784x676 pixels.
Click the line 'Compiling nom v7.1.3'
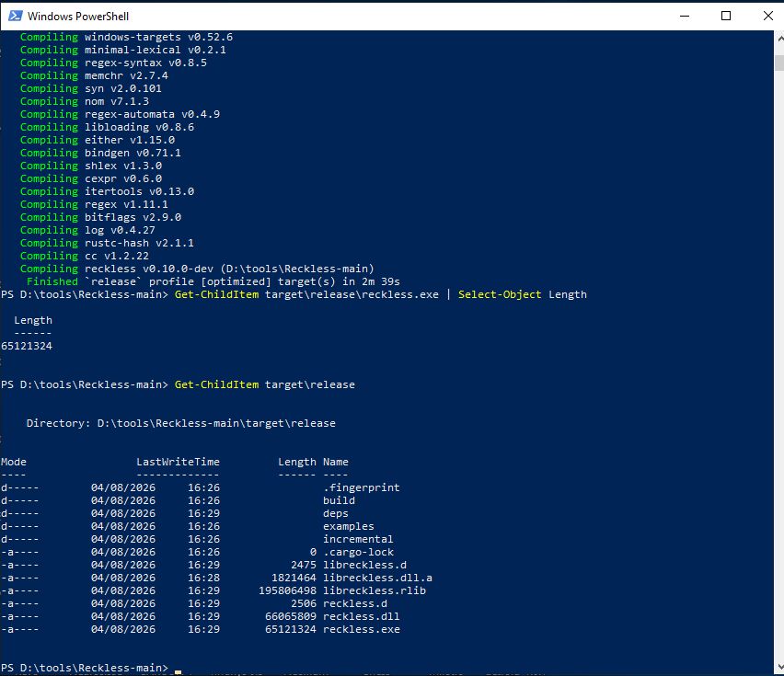pyautogui.click(x=84, y=101)
